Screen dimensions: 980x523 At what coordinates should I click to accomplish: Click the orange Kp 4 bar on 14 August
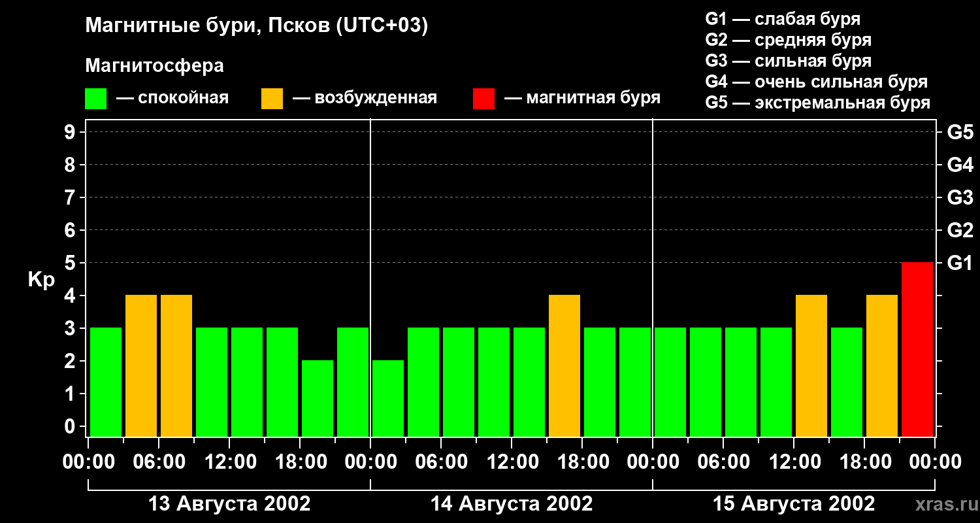[x=564, y=365]
